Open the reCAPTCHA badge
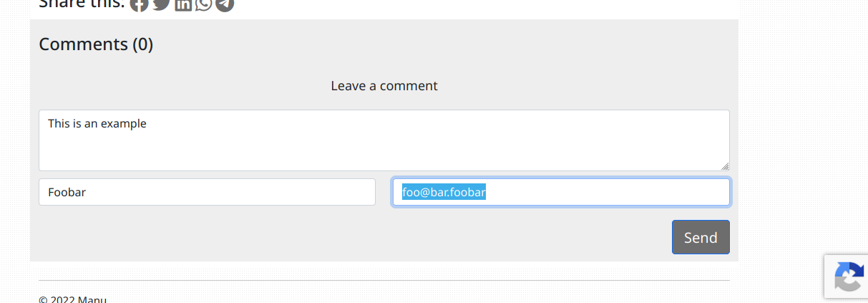 click(x=849, y=276)
